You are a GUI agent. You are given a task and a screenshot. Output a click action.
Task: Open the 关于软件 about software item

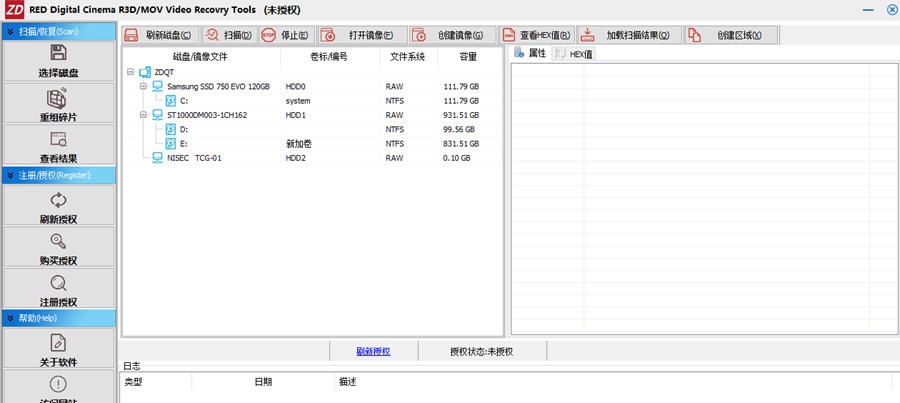tap(59, 348)
